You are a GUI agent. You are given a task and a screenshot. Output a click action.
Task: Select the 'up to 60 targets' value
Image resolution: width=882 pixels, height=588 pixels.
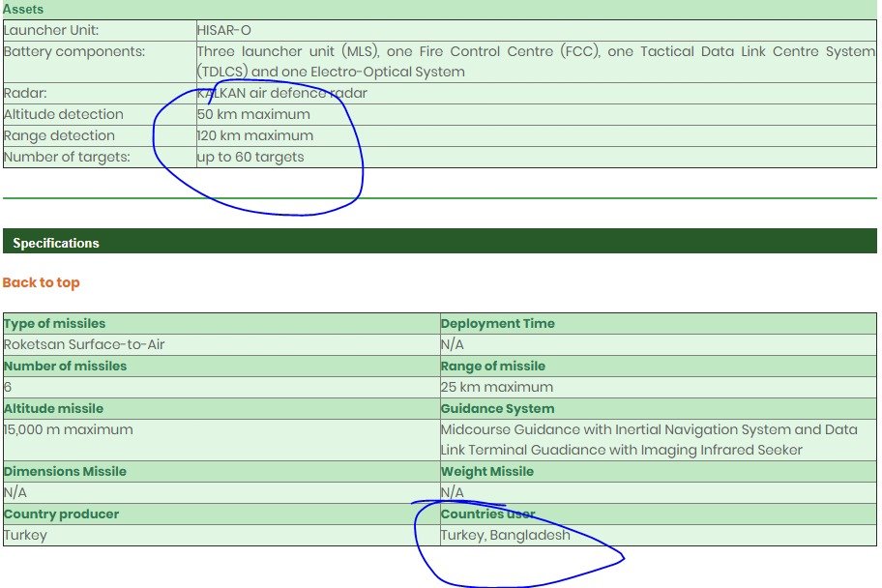pyautogui.click(x=250, y=157)
